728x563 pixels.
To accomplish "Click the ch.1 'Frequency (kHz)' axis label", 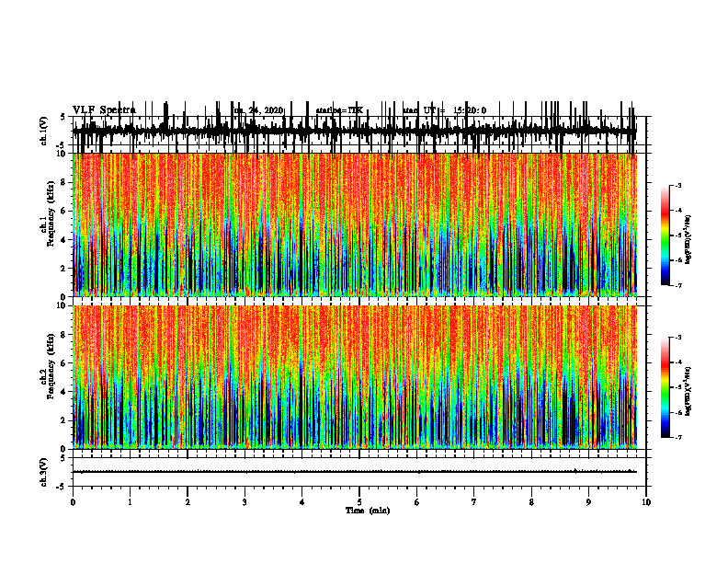I will (x=51, y=214).
